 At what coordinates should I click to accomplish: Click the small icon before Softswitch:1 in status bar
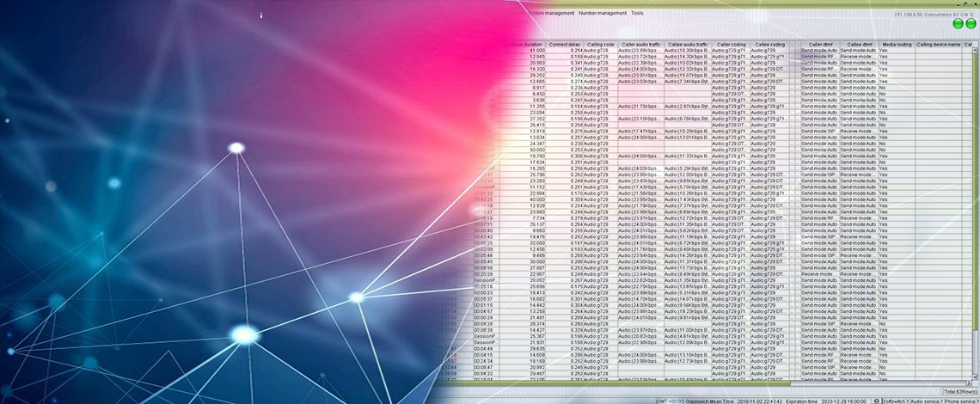[x=877, y=401]
